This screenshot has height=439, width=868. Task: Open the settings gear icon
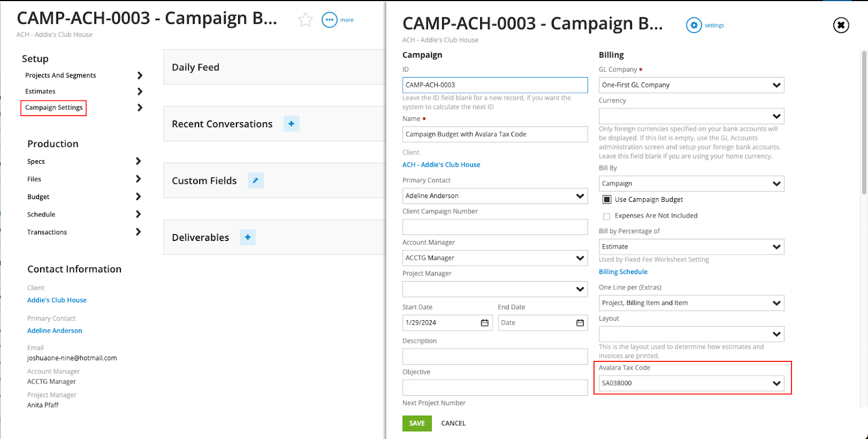(x=693, y=26)
